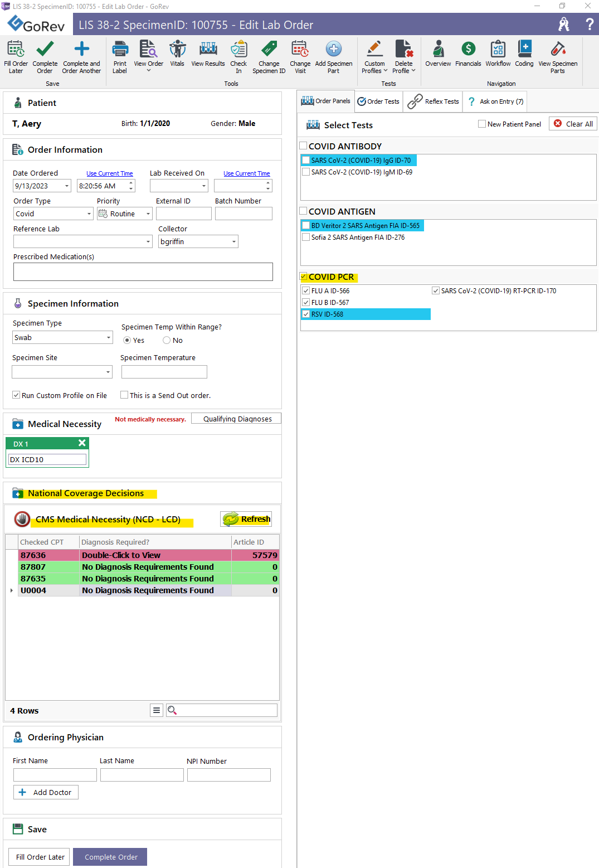This screenshot has width=599, height=868.
Task: Remove the DX 1 diagnosis with X
Action: click(82, 443)
